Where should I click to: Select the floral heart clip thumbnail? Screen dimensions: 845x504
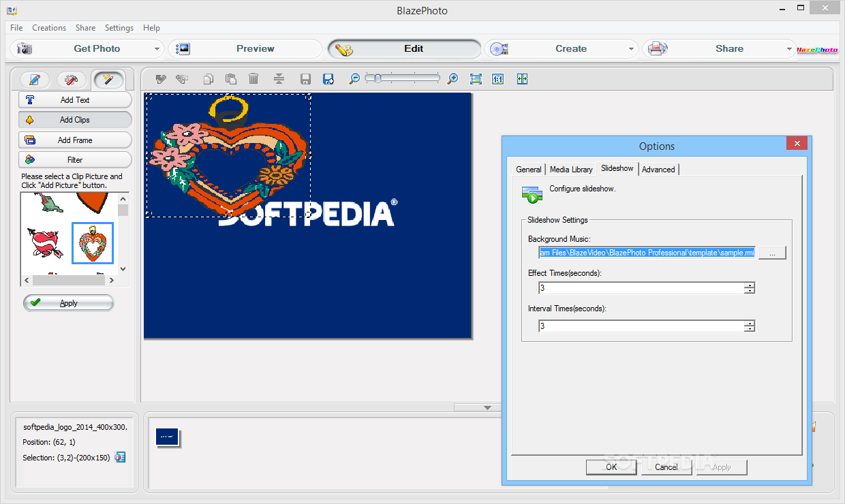pos(93,243)
